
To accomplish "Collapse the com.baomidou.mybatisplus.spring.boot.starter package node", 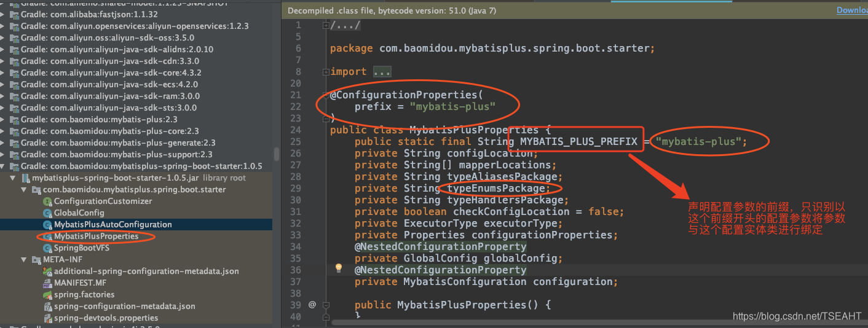I will click(x=25, y=190).
